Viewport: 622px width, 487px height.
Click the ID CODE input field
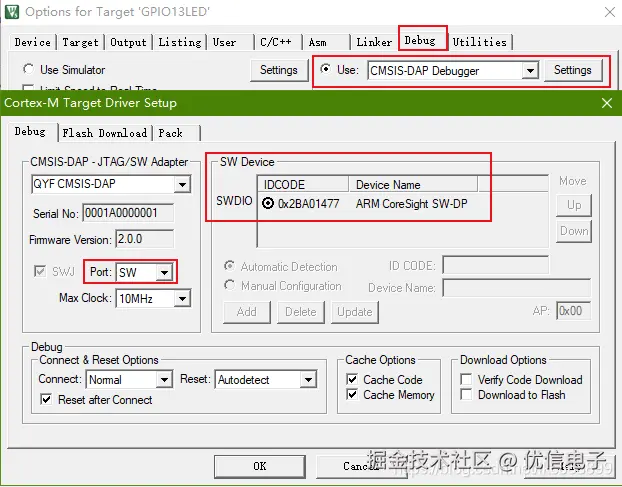tap(495, 265)
